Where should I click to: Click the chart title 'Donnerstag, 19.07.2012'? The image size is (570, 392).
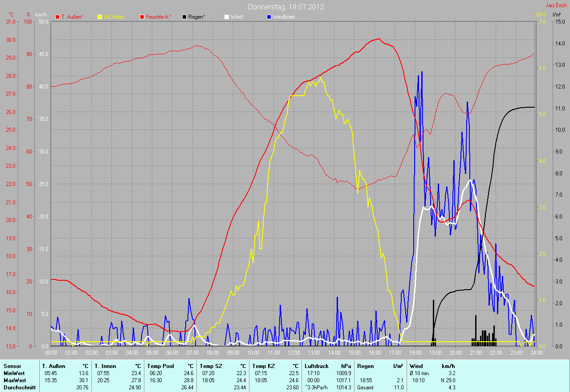point(286,7)
